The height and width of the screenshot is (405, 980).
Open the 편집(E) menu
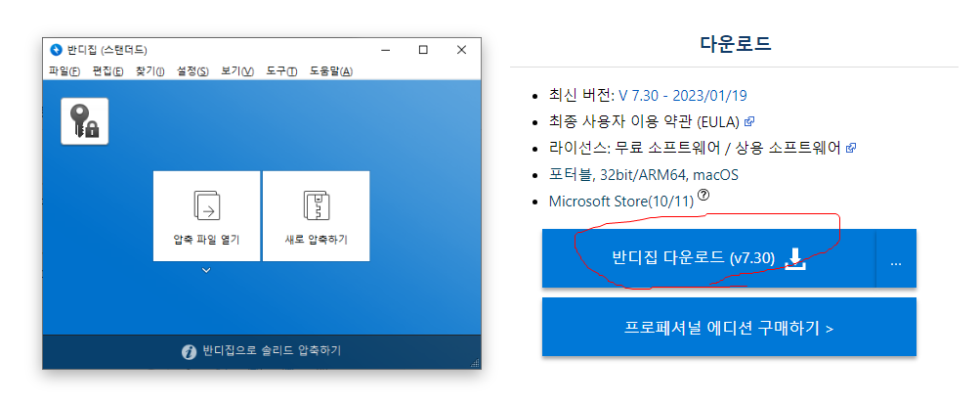click(x=108, y=70)
